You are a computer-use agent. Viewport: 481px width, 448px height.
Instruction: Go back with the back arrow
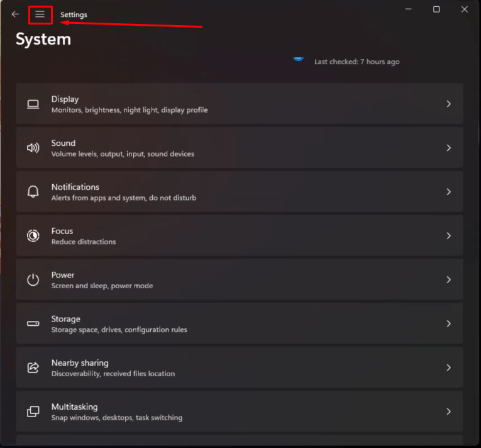pyautogui.click(x=15, y=14)
